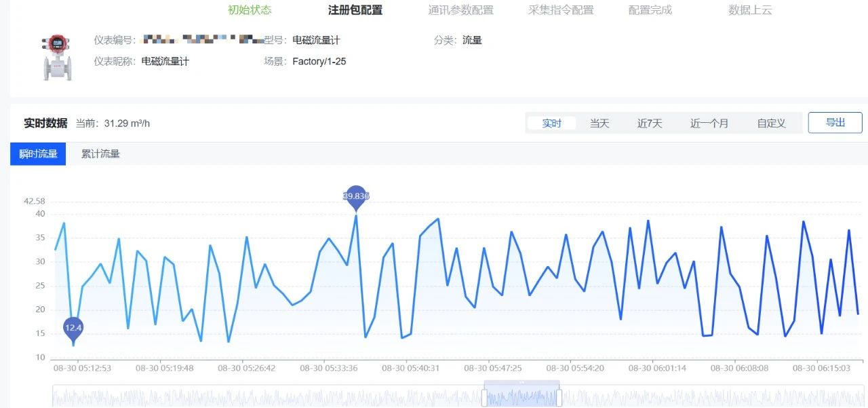Choose the 当天 time range option
The image size is (868, 408).
coord(599,124)
